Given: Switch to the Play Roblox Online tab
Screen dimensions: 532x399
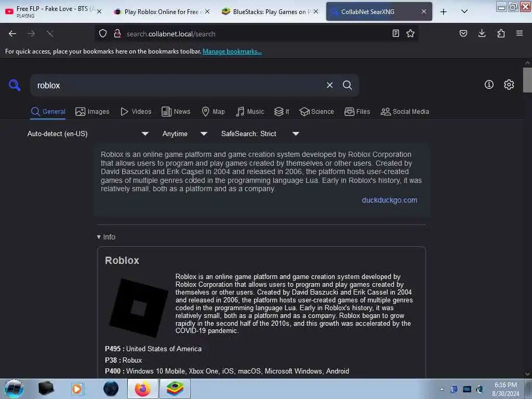Looking at the screenshot, I should tap(161, 11).
